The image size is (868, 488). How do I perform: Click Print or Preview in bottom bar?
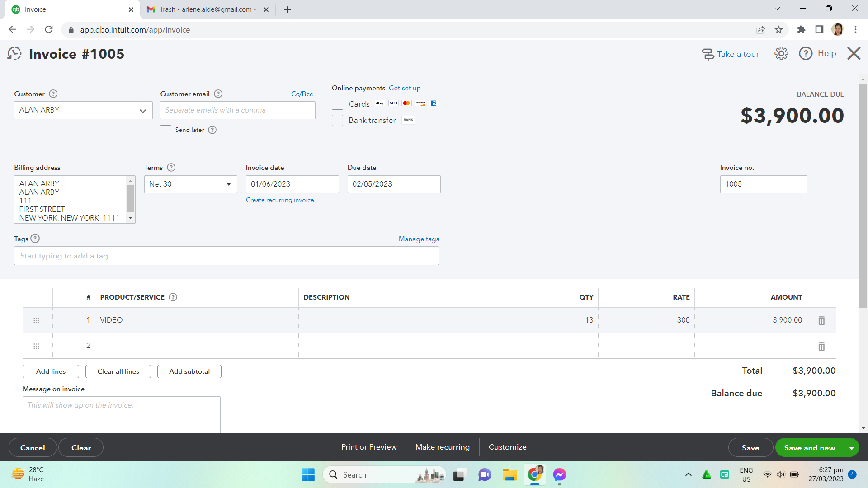[x=369, y=447]
